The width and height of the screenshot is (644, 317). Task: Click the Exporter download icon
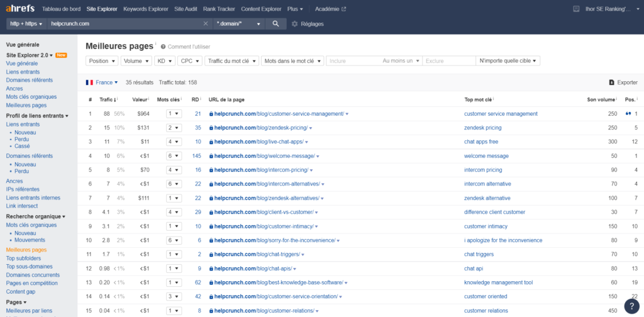pyautogui.click(x=611, y=82)
